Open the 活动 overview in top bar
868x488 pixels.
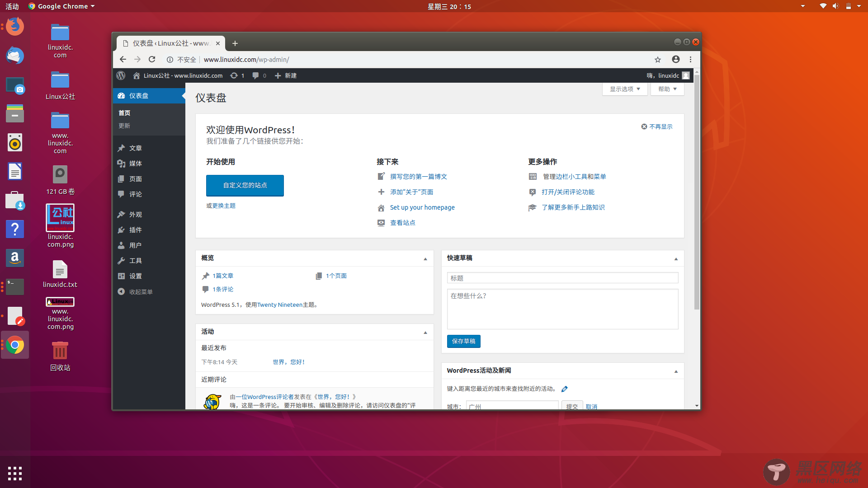point(12,6)
